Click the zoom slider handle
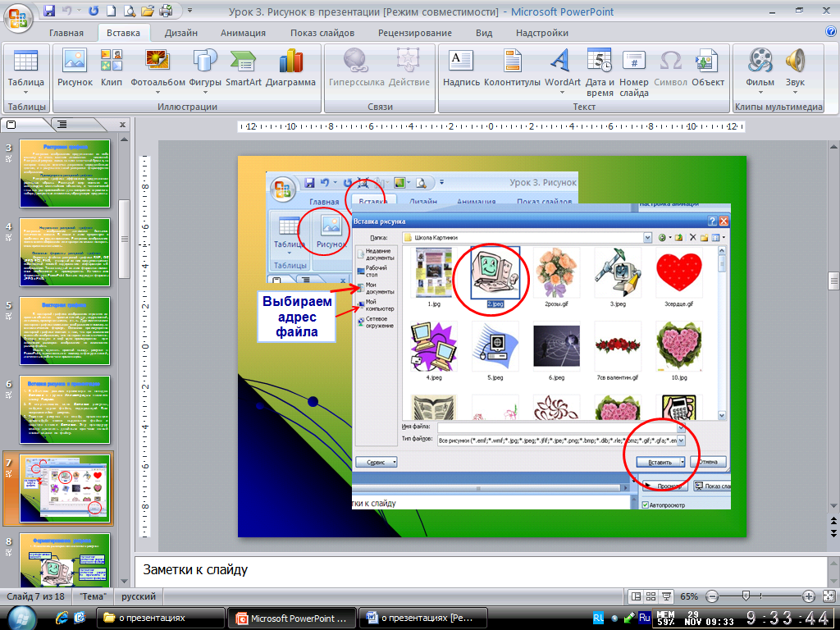This screenshot has width=840, height=630. (x=745, y=596)
